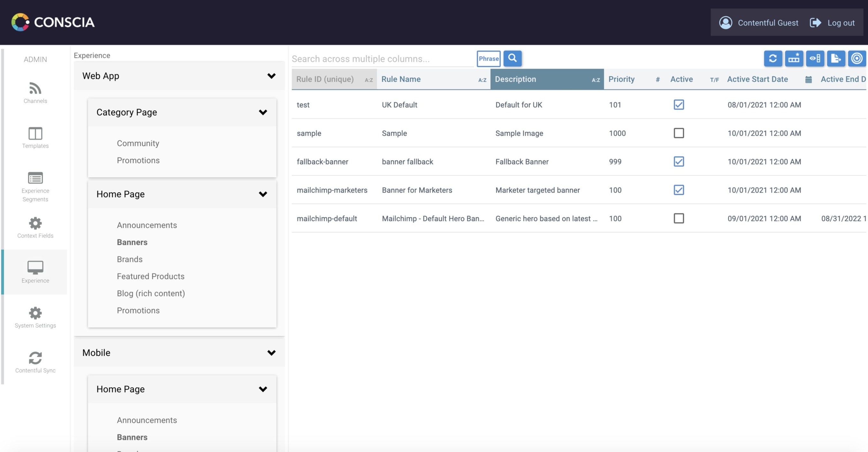
Task: Click the add new rule row icon
Action: pos(794,58)
